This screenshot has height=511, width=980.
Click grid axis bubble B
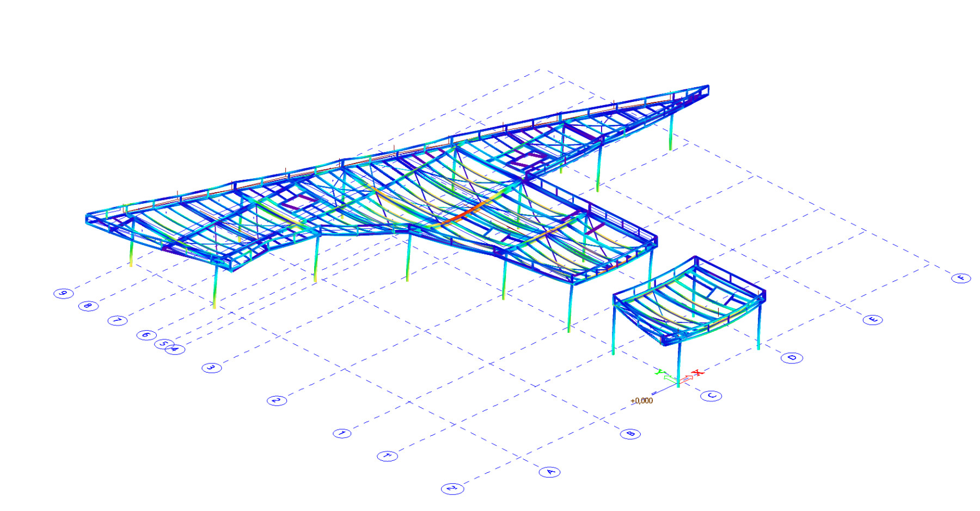click(630, 434)
